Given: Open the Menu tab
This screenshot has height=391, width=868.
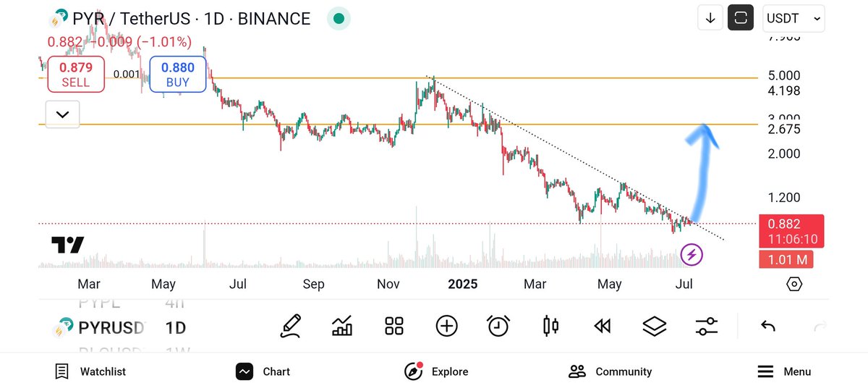Looking at the screenshot, I should 784,371.
